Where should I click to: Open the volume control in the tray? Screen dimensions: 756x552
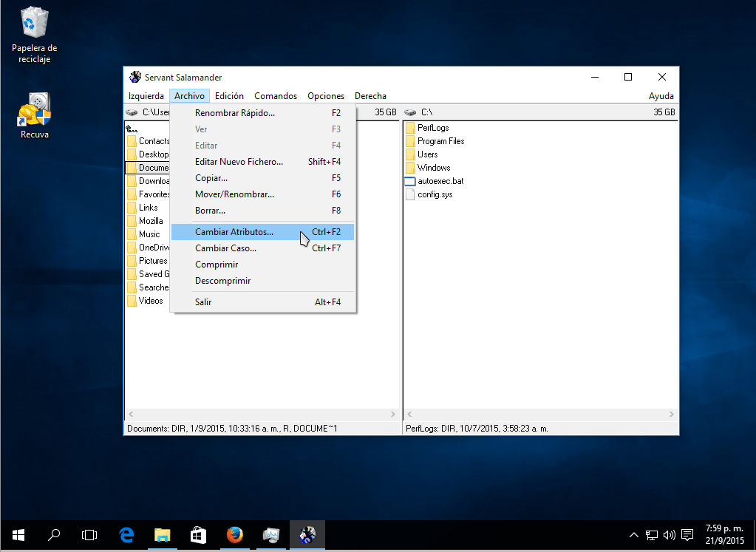coord(670,535)
